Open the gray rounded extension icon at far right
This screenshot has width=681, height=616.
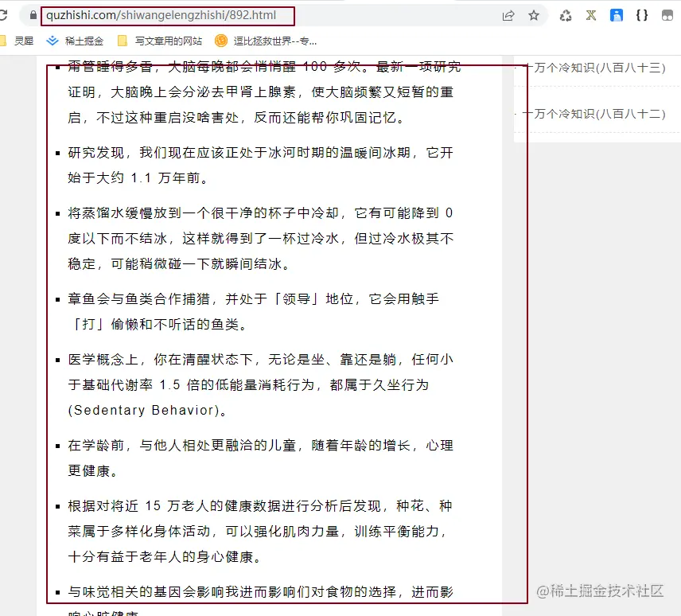[667, 16]
